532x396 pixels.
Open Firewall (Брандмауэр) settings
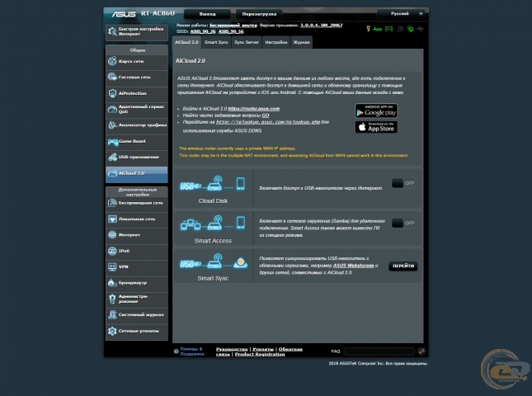[136, 283]
